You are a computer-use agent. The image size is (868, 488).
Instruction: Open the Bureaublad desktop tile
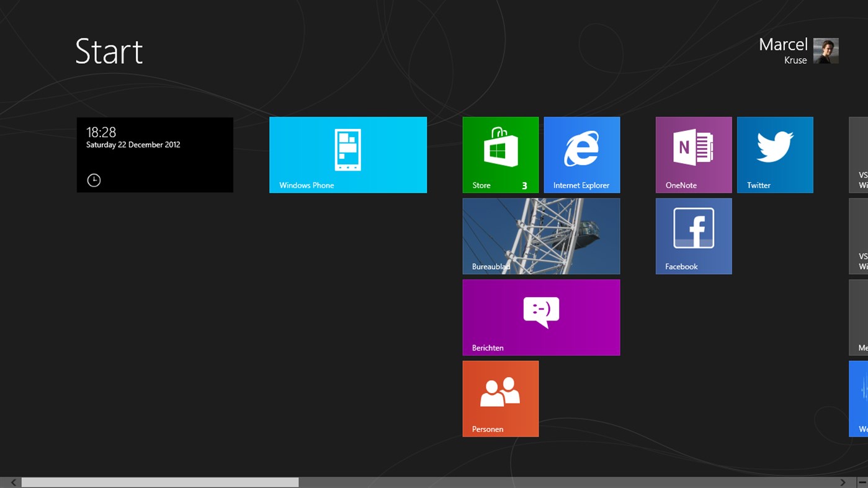tap(540, 236)
